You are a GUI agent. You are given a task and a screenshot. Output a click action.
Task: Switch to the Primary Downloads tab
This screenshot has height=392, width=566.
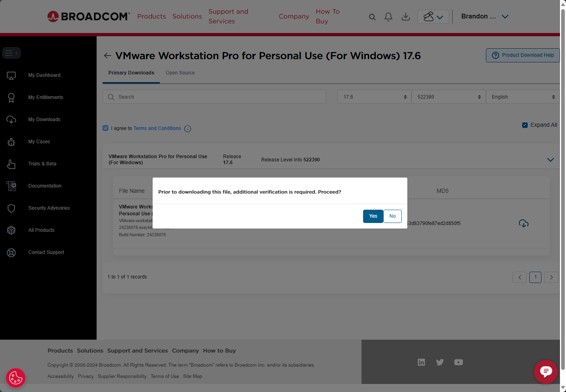pyautogui.click(x=131, y=73)
